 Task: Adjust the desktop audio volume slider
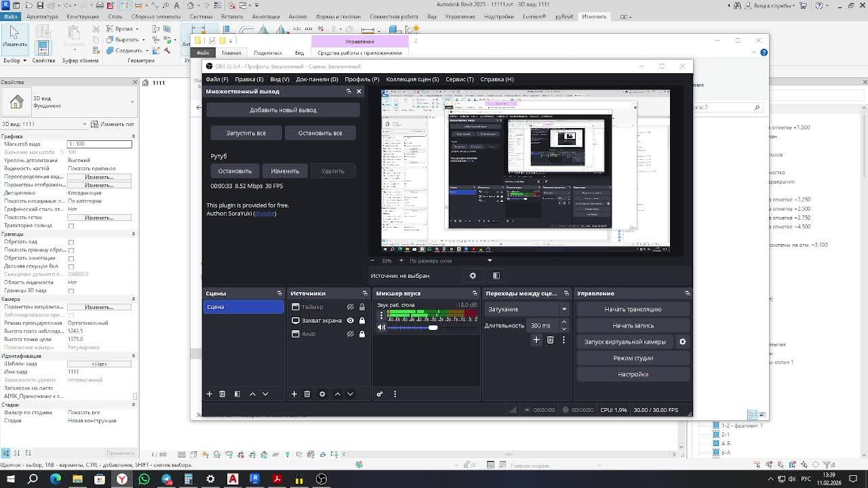coord(433,327)
